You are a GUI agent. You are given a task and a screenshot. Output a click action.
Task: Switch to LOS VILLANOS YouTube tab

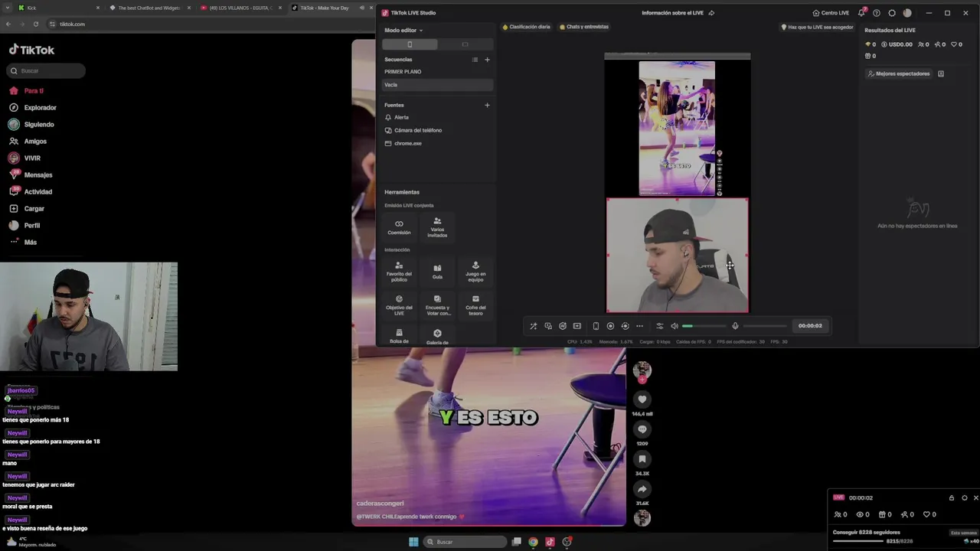click(241, 8)
